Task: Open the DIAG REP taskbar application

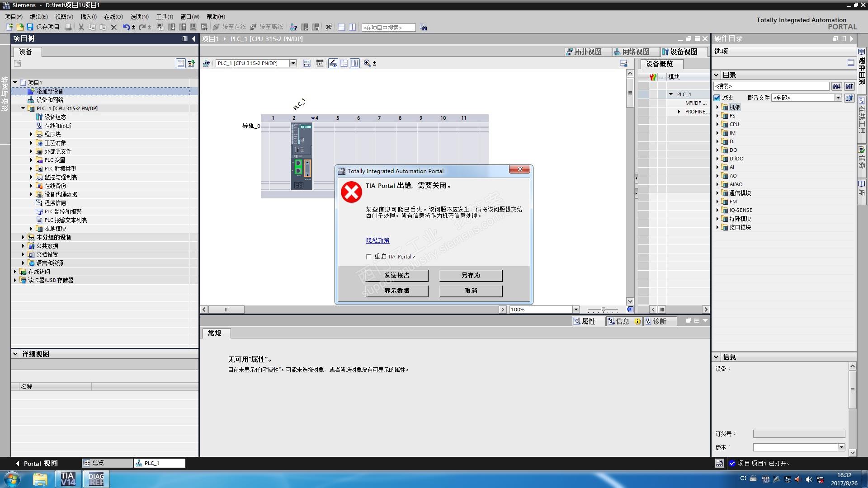Action: click(96, 479)
